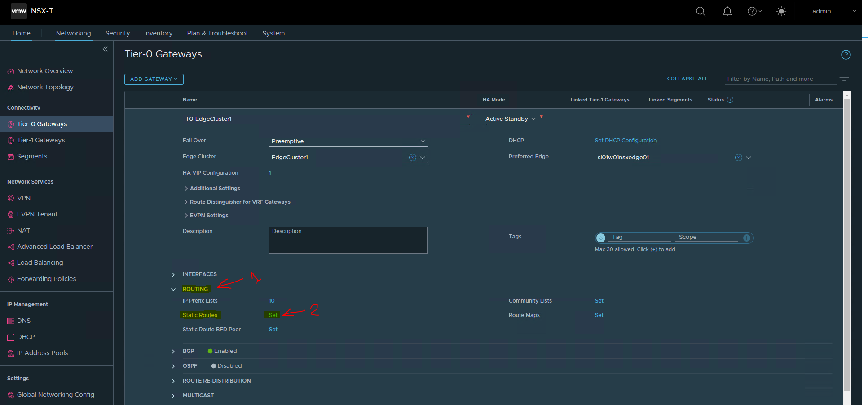868x405 pixels.
Task: Click Set next to Community Lists
Action: coord(599,301)
